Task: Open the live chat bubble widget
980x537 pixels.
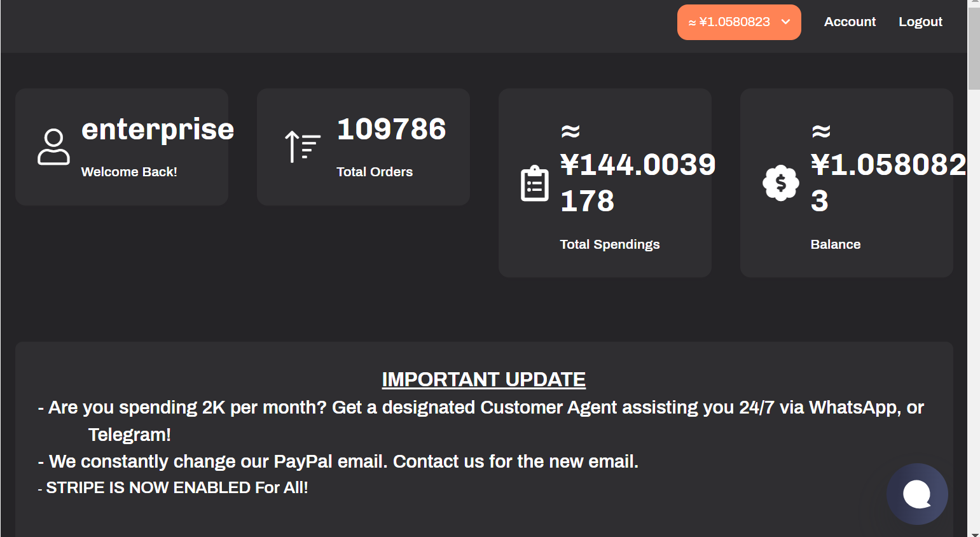Action: [917, 494]
